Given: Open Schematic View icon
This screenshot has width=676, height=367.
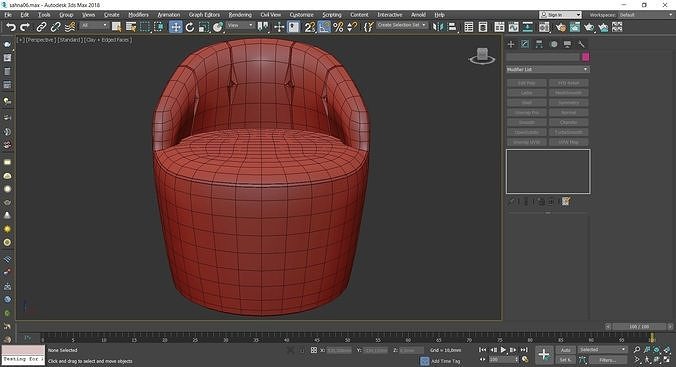Looking at the screenshot, I should pos(528,27).
